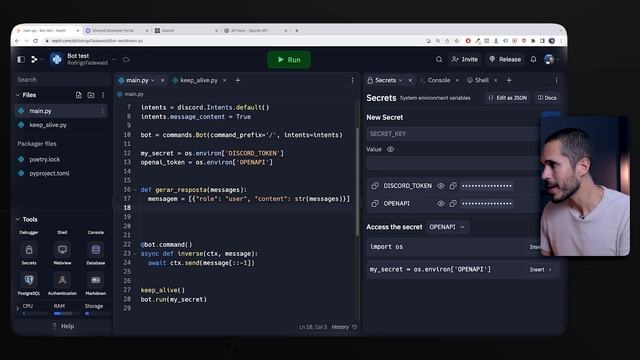Click the Help button
Screen dimensions: 640x360
(x=63, y=326)
